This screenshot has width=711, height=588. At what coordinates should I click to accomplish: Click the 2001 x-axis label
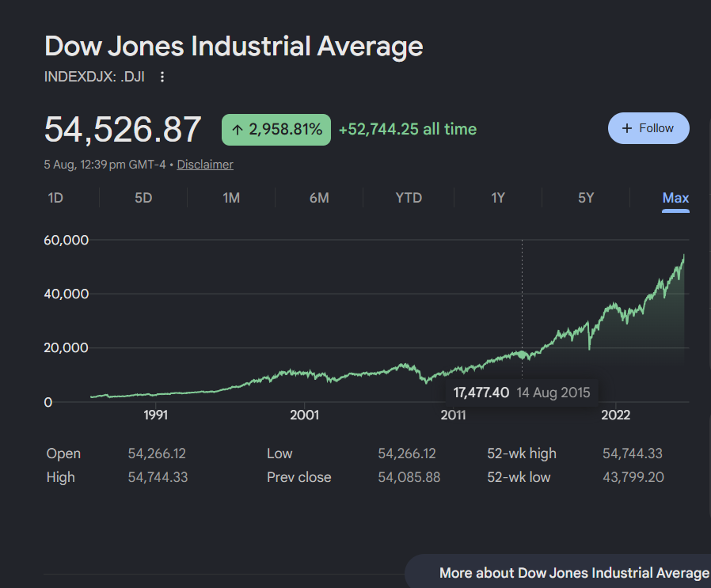(304, 415)
